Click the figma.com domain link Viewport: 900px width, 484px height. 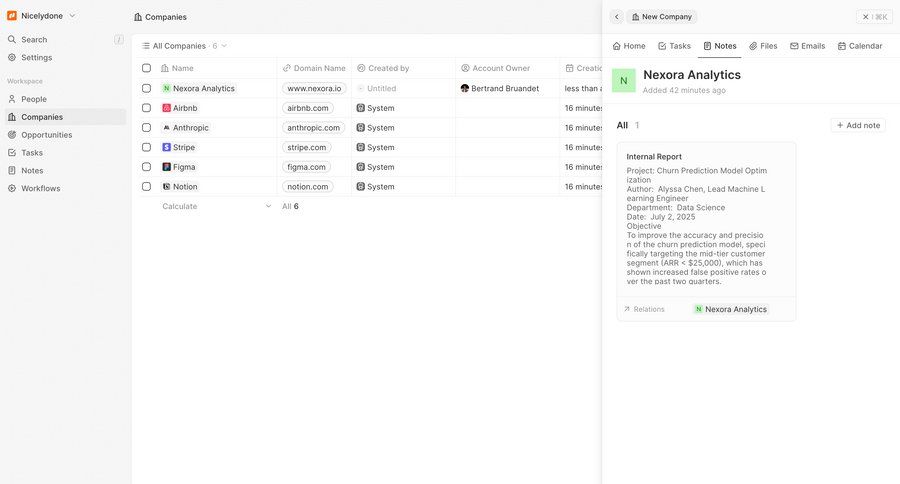307,167
